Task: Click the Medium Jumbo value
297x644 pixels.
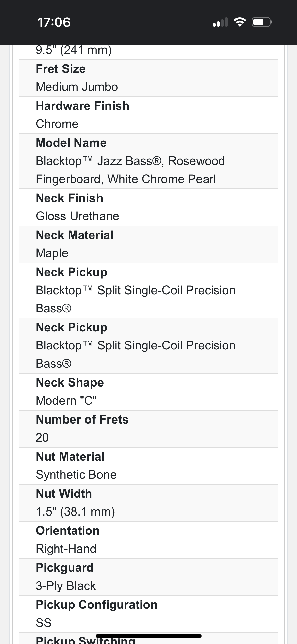Action: coord(77,87)
